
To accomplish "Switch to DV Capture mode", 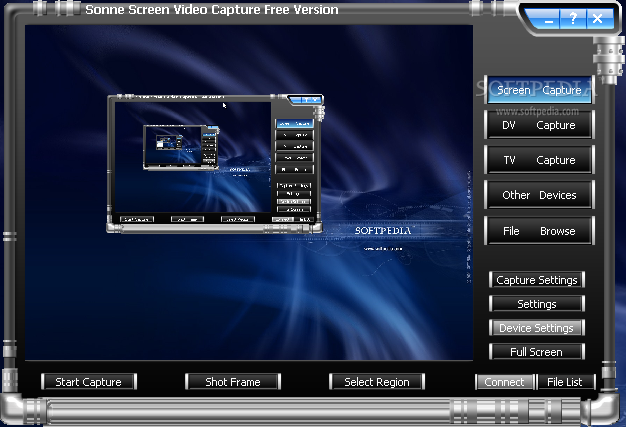I will click(x=539, y=125).
